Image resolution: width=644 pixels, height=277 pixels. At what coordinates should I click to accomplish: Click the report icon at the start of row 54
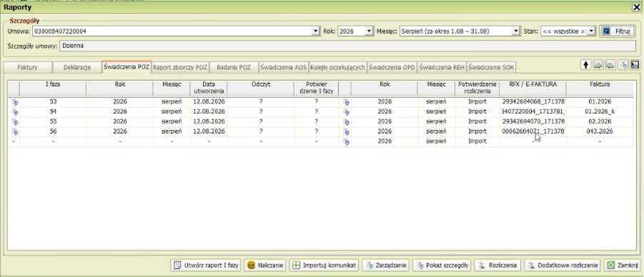coord(14,111)
